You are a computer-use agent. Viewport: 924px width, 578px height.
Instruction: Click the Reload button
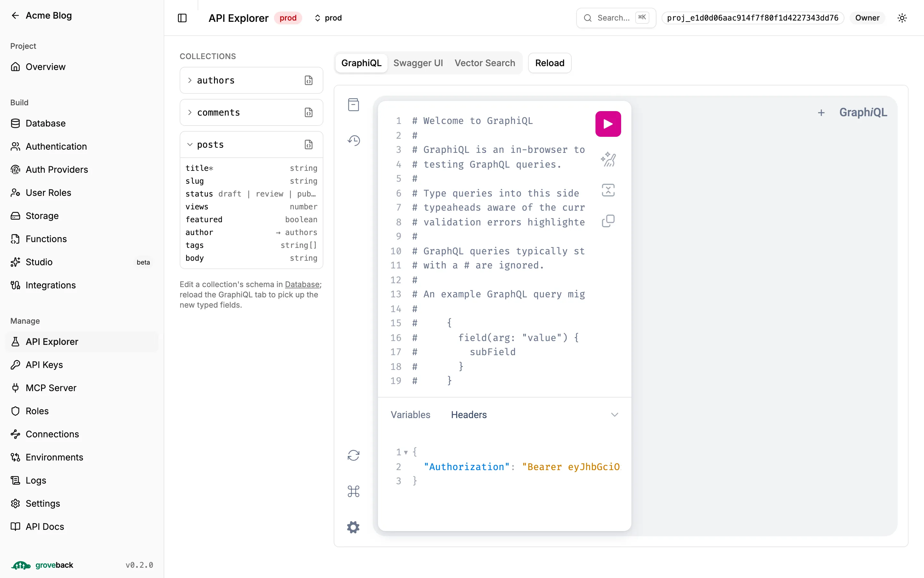coord(550,63)
